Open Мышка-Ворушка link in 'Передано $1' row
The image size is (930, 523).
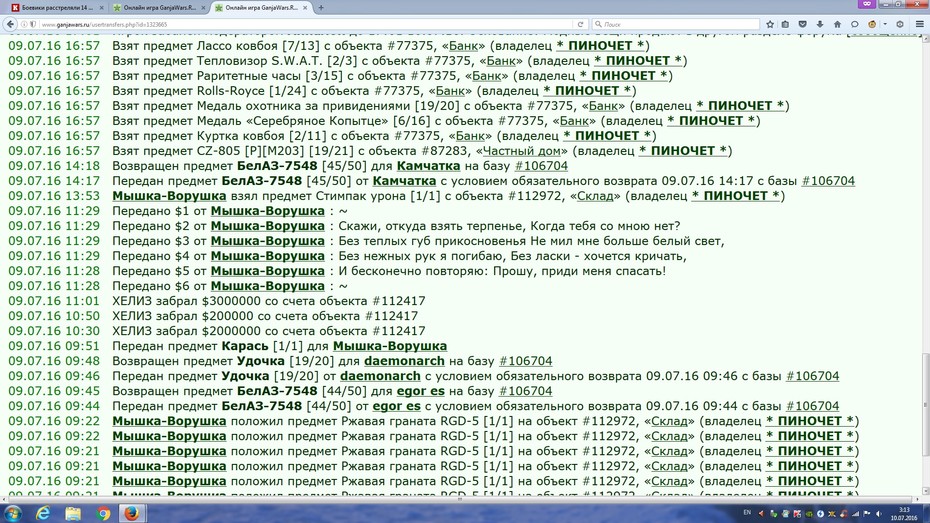point(267,211)
